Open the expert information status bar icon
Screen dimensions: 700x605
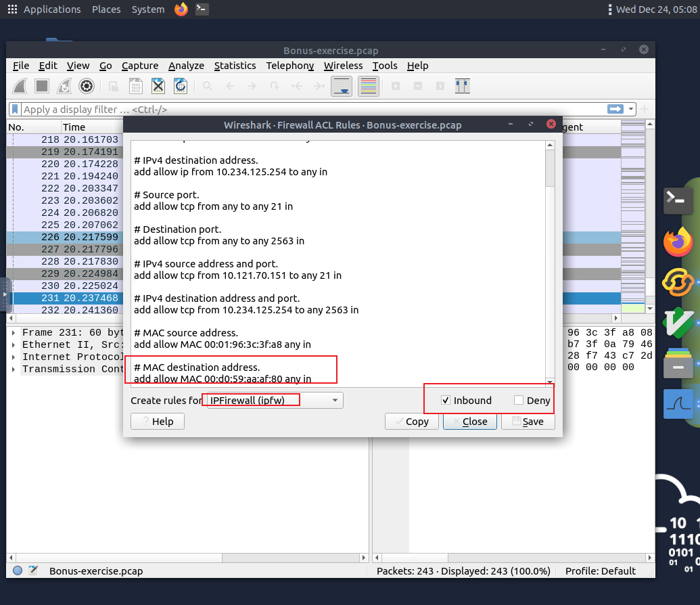(x=18, y=570)
